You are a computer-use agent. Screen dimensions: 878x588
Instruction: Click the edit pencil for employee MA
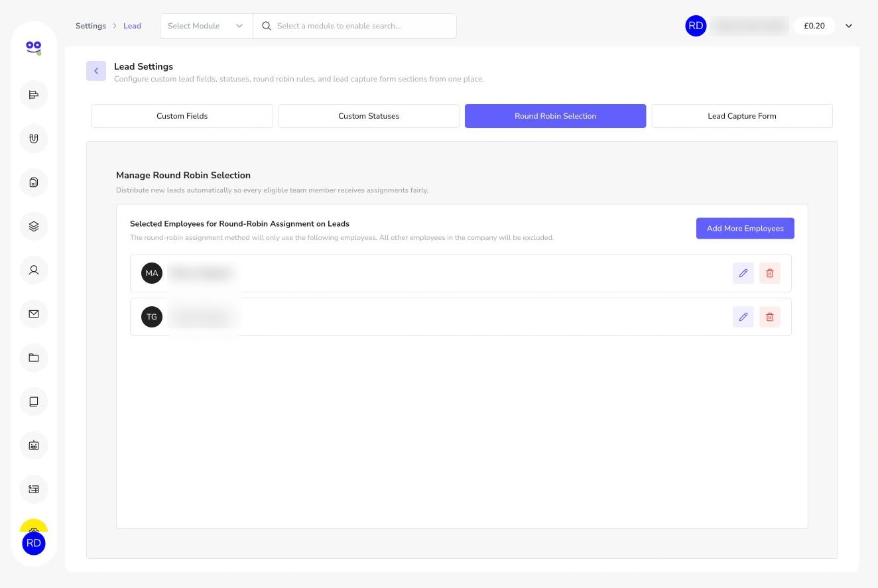743,273
